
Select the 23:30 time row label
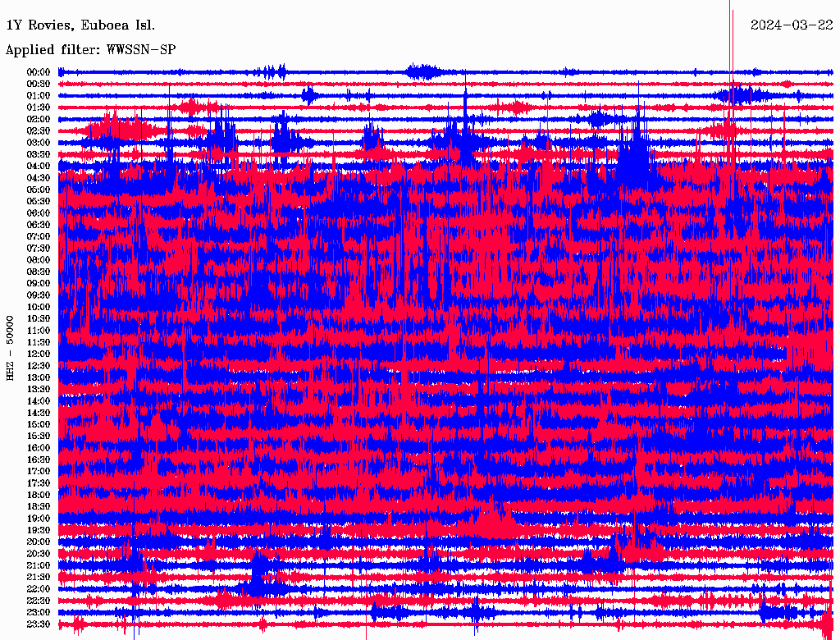click(x=39, y=624)
